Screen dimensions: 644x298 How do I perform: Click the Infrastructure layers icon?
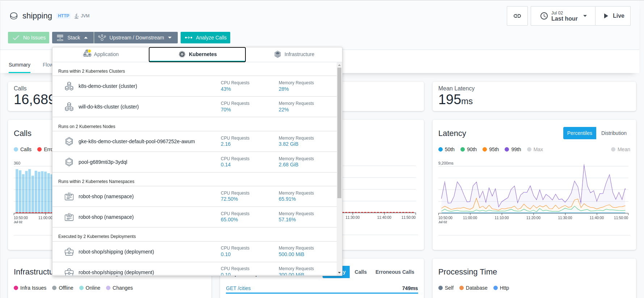coord(278,54)
